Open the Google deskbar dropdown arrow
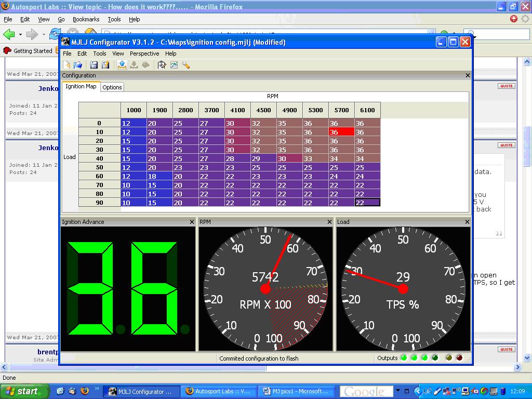Screen dimensions: 532x399 (x=398, y=391)
